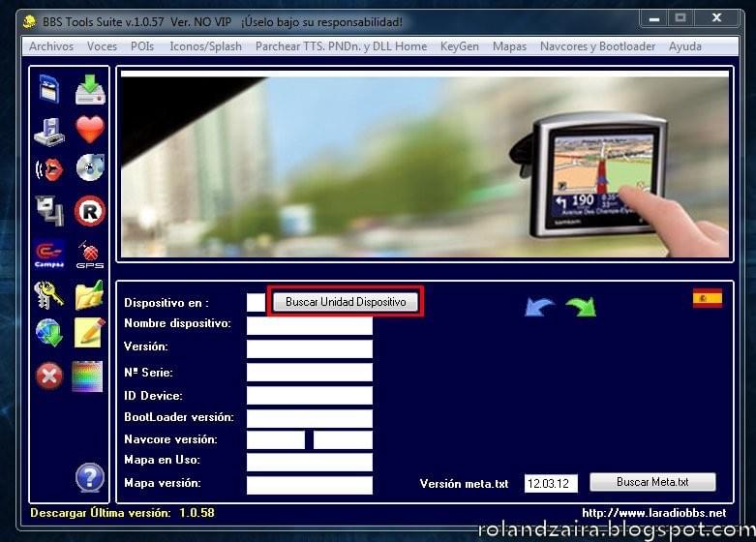Open the voices icon with red lips
This screenshot has height=542, width=756.
pyautogui.click(x=49, y=169)
